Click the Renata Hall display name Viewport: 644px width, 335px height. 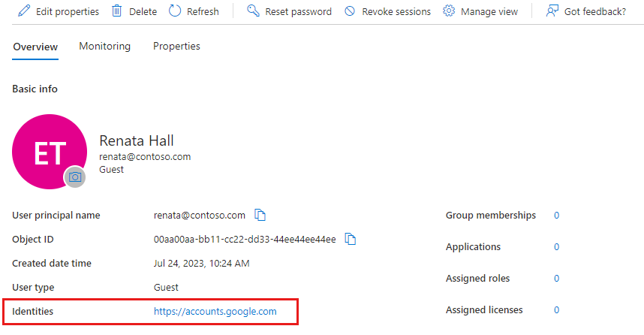137,141
